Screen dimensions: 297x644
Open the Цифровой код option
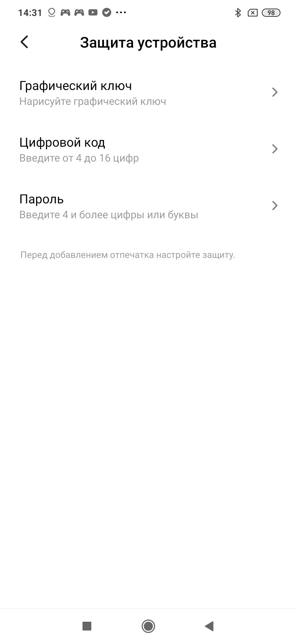coord(148,150)
